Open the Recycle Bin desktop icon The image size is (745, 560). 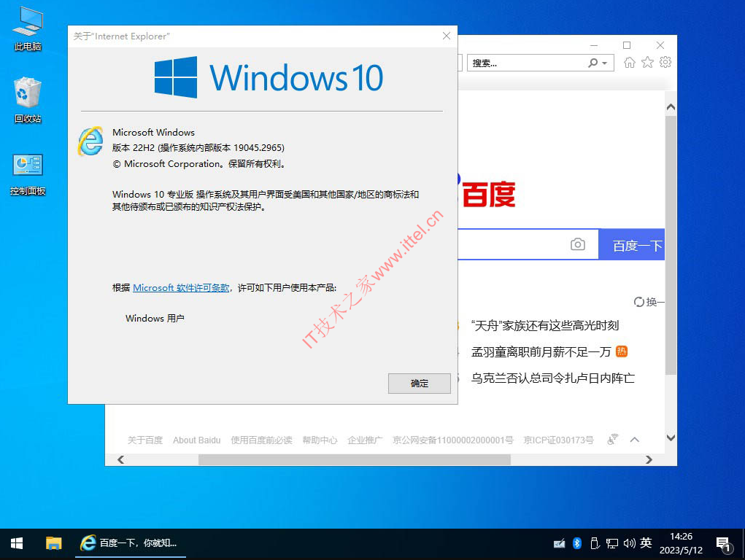(x=28, y=100)
